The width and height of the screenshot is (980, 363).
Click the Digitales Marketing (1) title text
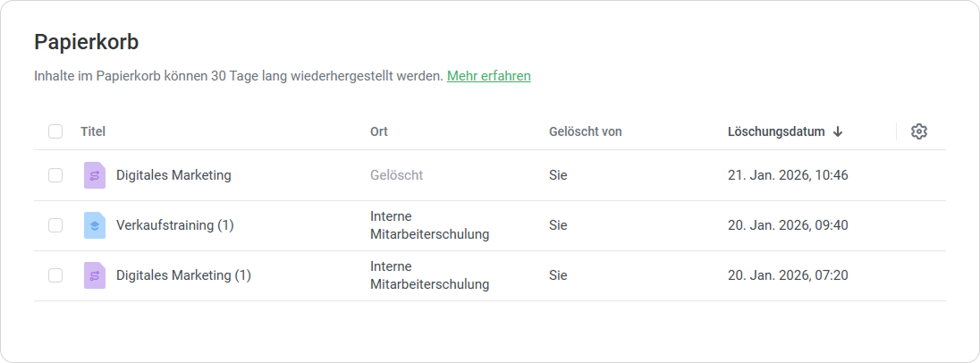[183, 275]
